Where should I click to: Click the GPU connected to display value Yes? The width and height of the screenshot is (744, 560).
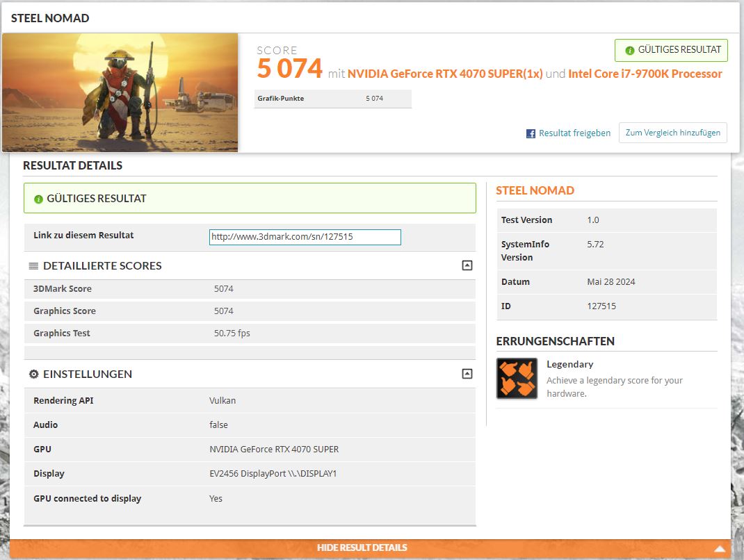[216, 498]
